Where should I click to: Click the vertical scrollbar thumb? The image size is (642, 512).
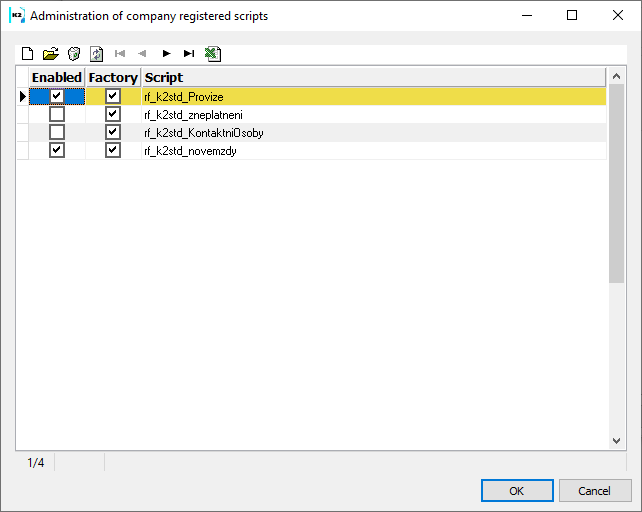coord(616,184)
